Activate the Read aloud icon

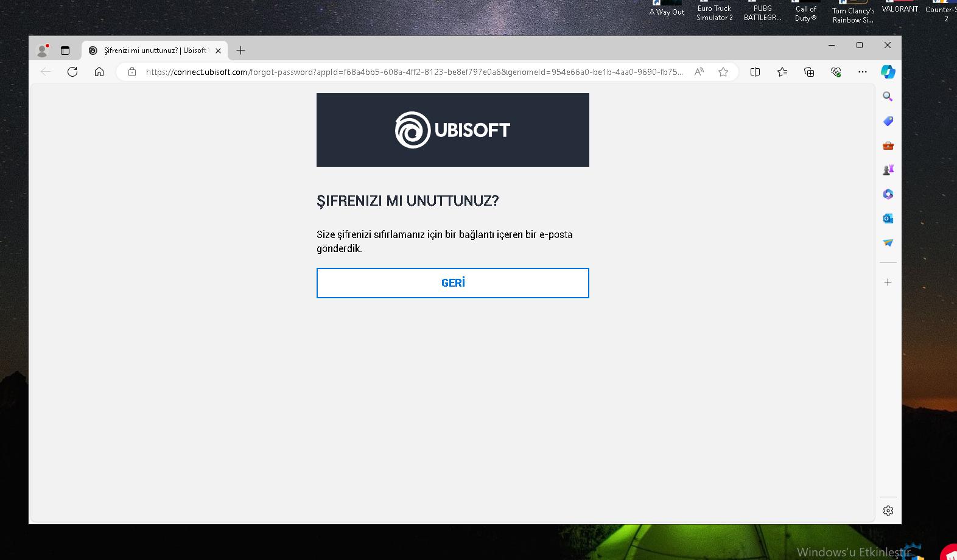[699, 72]
